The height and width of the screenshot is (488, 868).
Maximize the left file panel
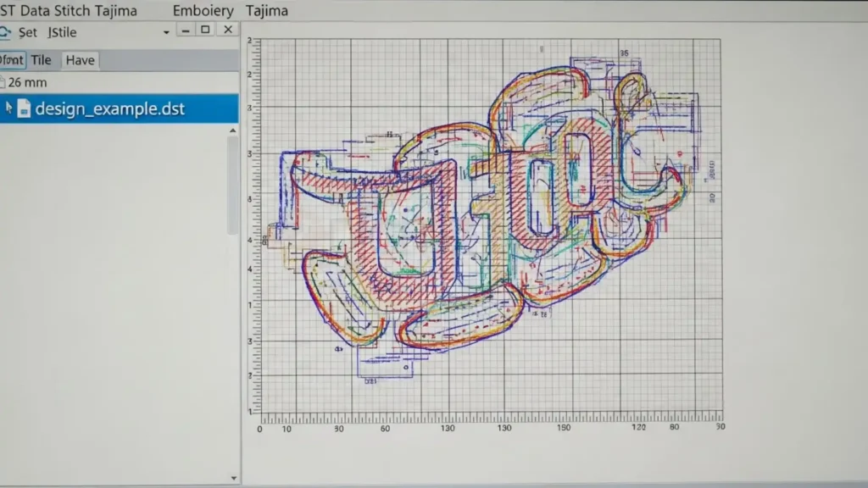pos(206,30)
